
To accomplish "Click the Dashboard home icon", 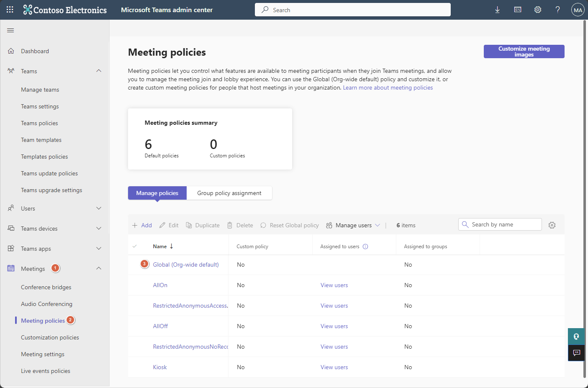I will [x=11, y=51].
